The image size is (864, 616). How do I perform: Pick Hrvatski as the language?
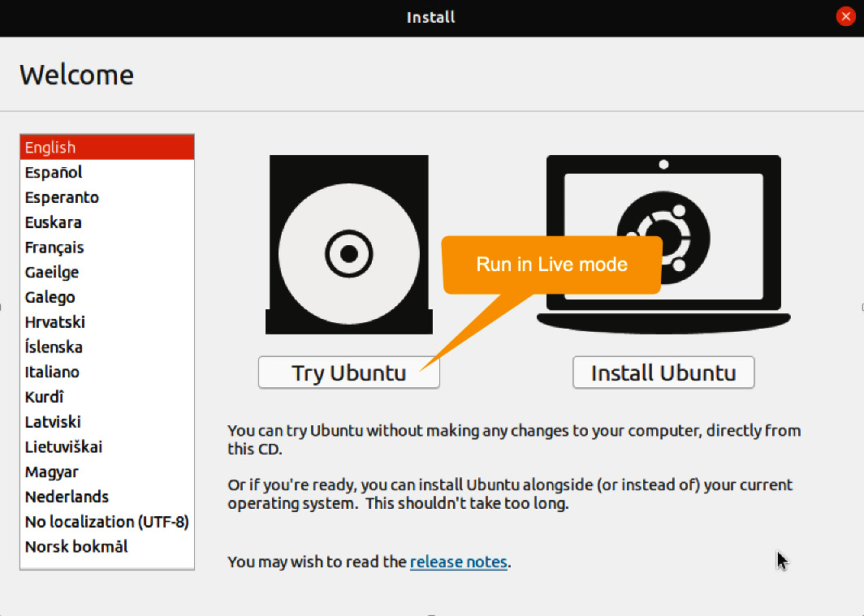pos(107,322)
